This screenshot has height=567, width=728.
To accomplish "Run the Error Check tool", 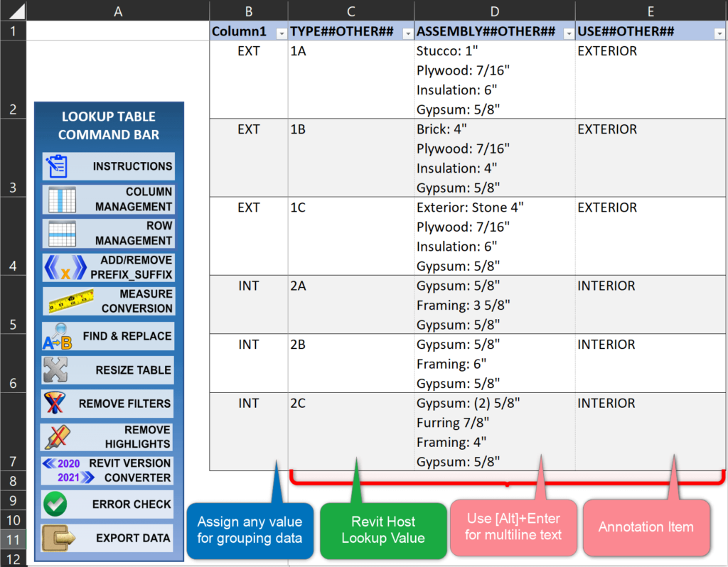I will point(108,504).
